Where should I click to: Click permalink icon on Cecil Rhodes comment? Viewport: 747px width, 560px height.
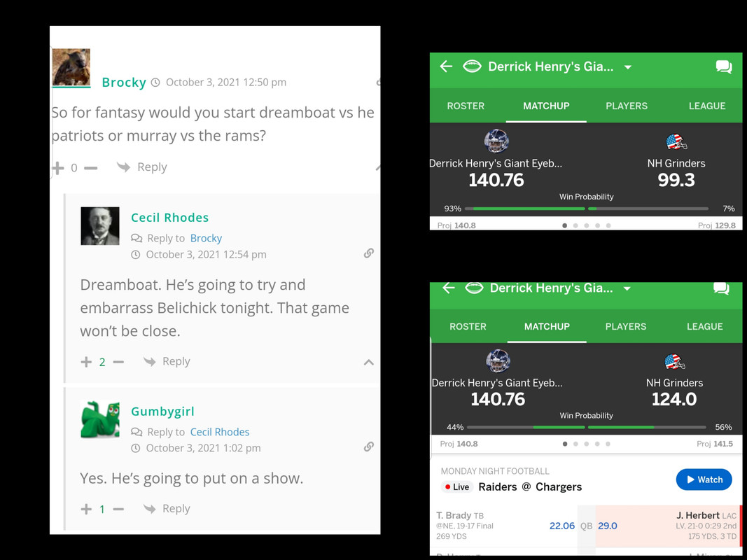point(369,253)
